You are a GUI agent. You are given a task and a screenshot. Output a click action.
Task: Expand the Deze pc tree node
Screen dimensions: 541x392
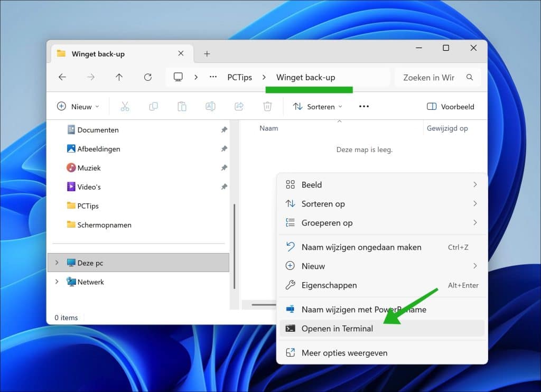pos(57,263)
